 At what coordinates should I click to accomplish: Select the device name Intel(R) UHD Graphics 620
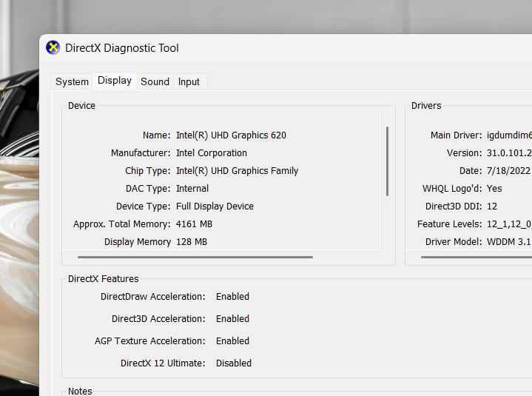(231, 135)
